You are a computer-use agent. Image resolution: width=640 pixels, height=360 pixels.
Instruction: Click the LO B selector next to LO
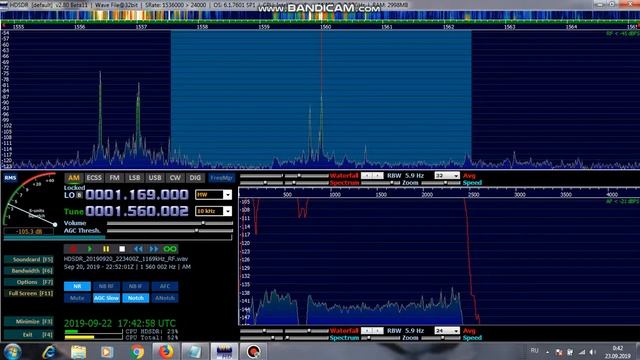coord(80,195)
